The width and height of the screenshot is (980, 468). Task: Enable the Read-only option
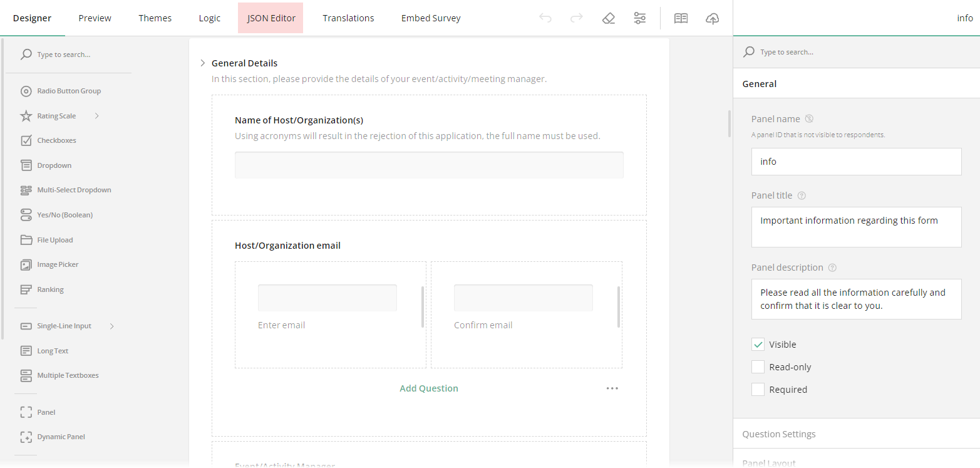(758, 367)
